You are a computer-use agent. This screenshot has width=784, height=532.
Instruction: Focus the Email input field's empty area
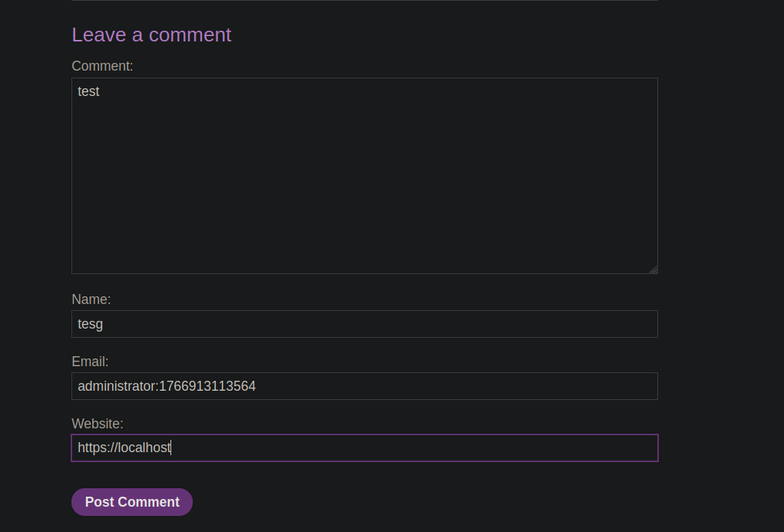461,386
